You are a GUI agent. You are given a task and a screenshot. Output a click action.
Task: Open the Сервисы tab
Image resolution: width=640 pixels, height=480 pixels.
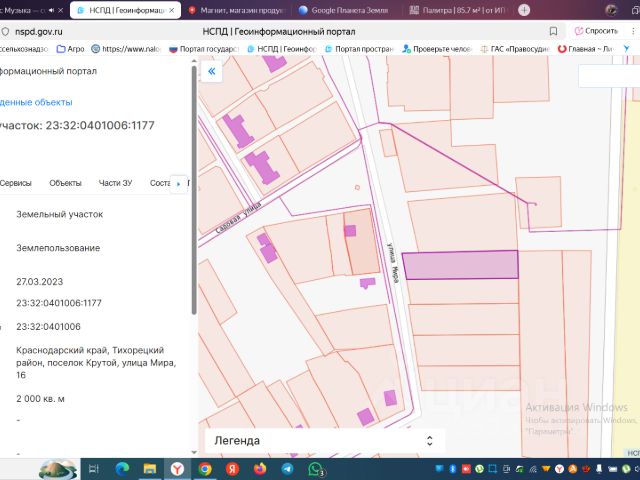point(16,183)
